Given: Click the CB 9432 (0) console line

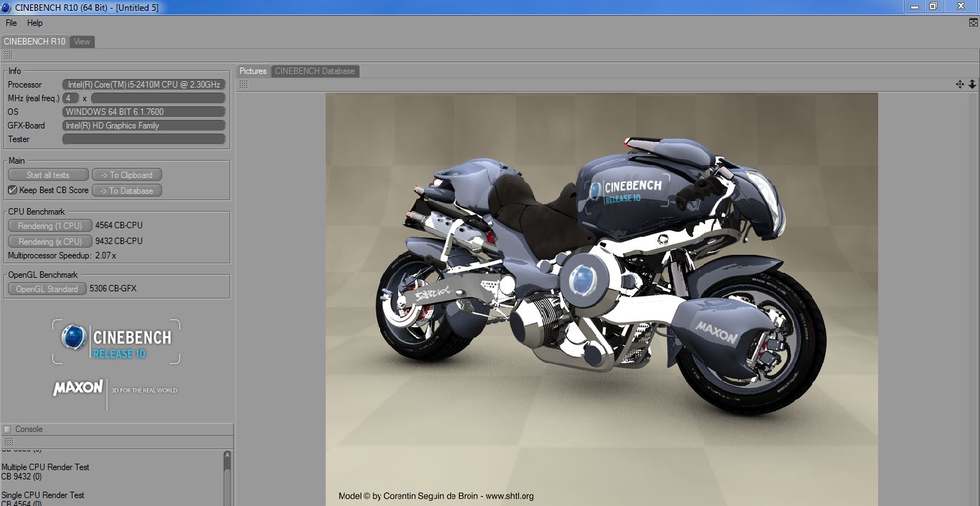Looking at the screenshot, I should point(22,477).
